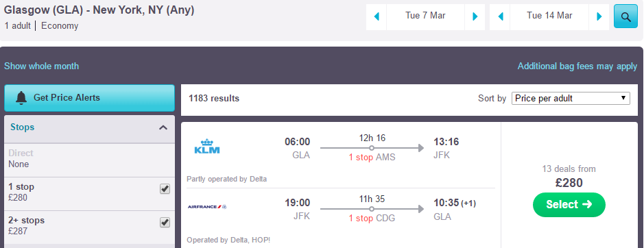Click the Glasgow to New York route heading
Screen dimensions: 644x248
(x=99, y=10)
